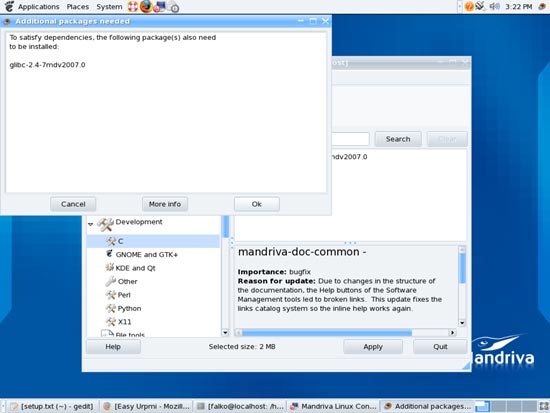Click the show desktop icon in taskbar
550x413 pixels.
pos(544,406)
